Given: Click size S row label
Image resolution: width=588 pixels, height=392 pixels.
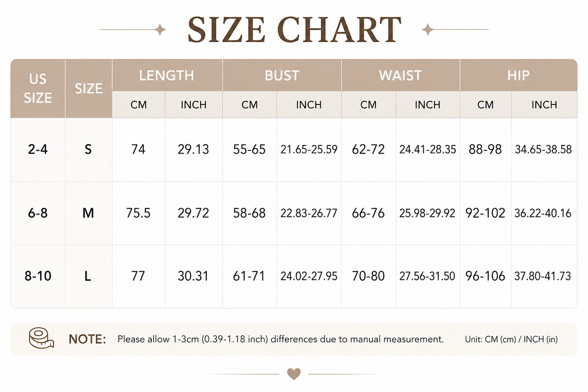Looking at the screenshot, I should tap(88, 149).
